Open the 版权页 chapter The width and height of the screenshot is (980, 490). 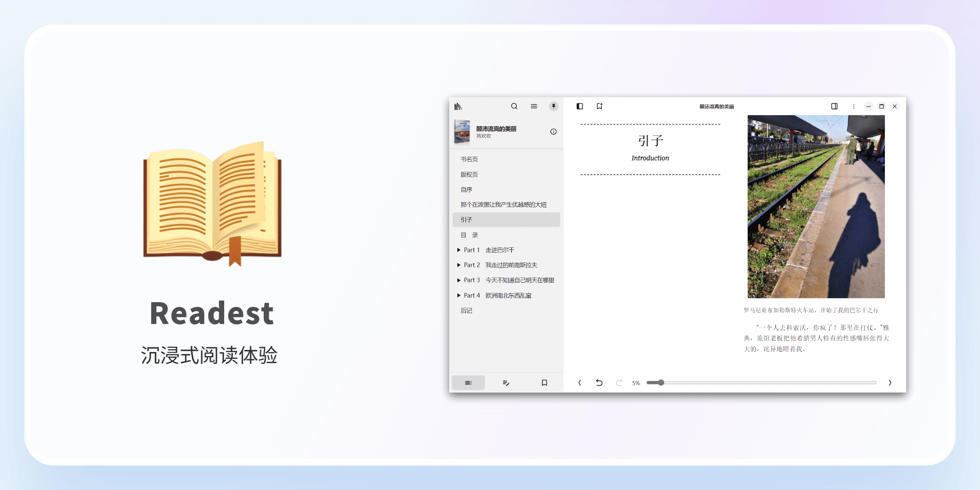[506, 174]
